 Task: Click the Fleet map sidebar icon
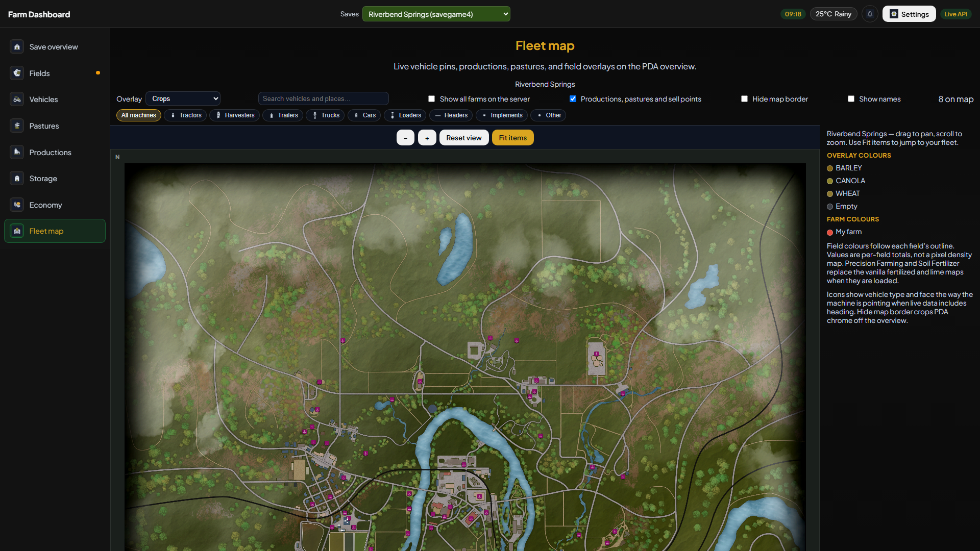click(17, 231)
